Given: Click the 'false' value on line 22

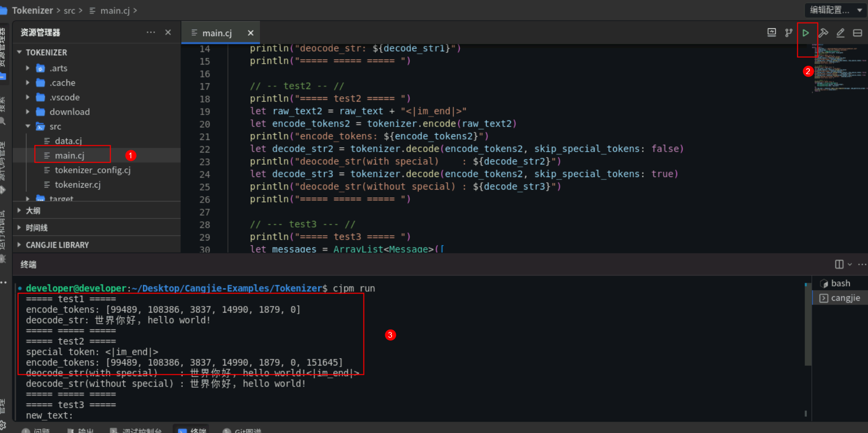Looking at the screenshot, I should (x=665, y=149).
